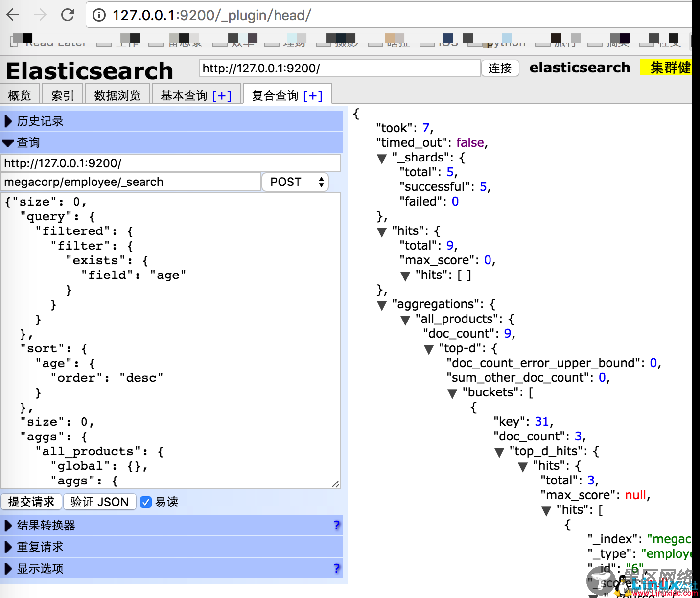Click inside the JSON query body editor

pyautogui.click(x=170, y=341)
